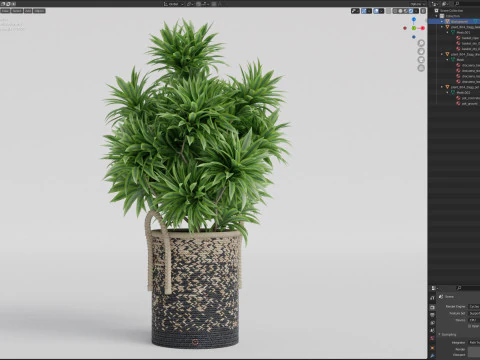Viewport: 480px width, 360px height.
Task: Toggle snapping magnet in header
Action: point(198,4)
